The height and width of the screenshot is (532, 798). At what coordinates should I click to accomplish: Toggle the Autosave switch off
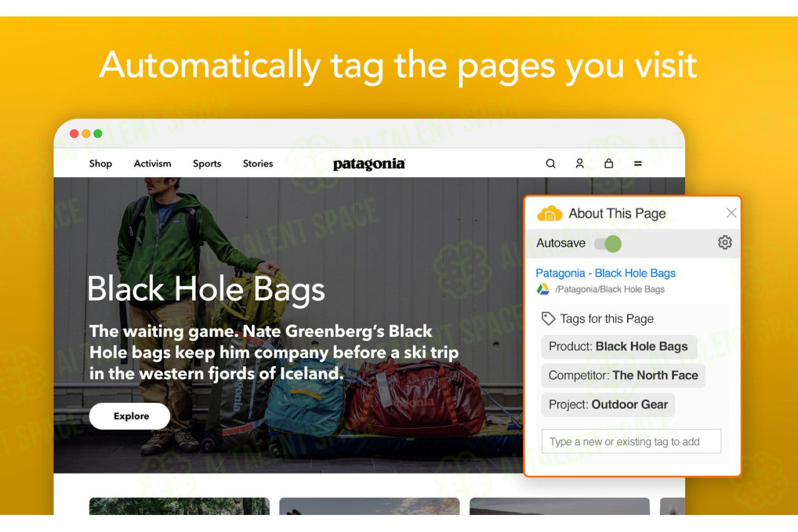[x=608, y=244]
